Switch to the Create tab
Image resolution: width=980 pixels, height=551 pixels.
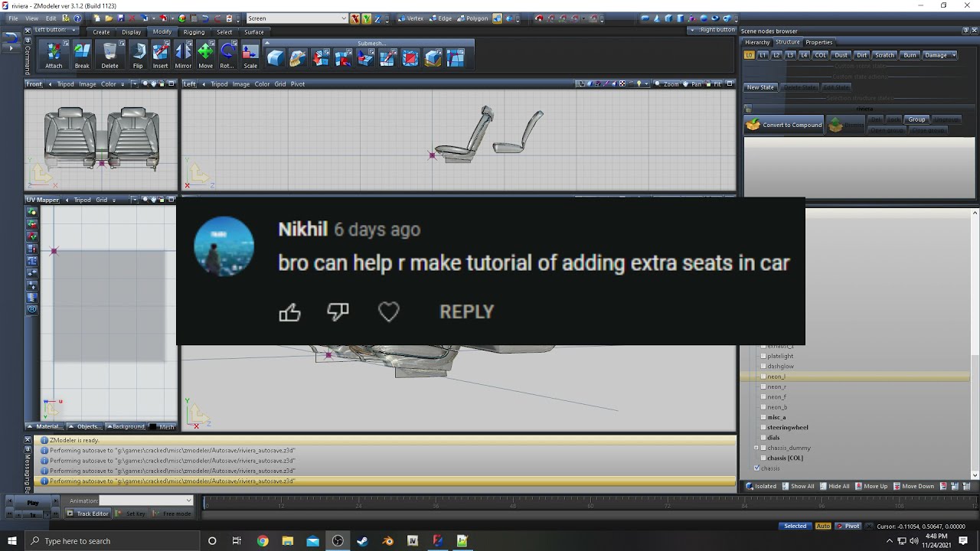click(x=101, y=32)
